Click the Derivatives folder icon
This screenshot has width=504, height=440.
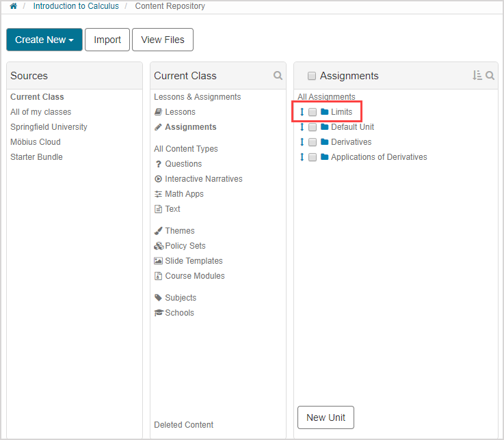click(325, 142)
